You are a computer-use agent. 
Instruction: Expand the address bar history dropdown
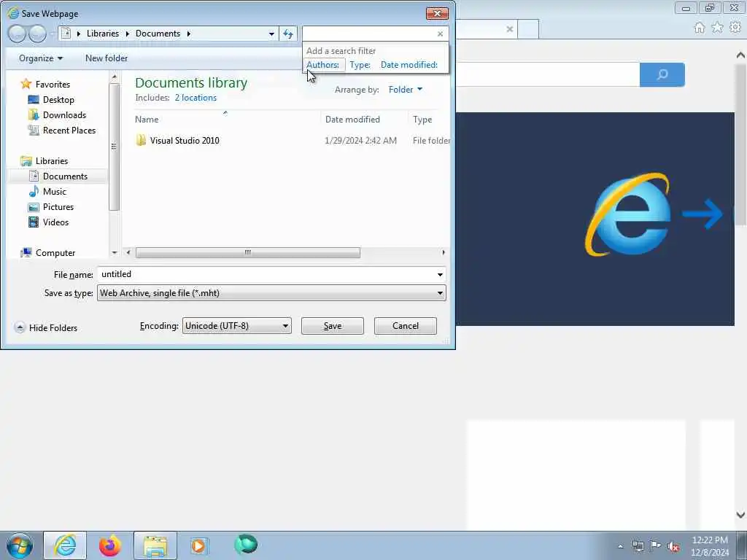click(271, 34)
